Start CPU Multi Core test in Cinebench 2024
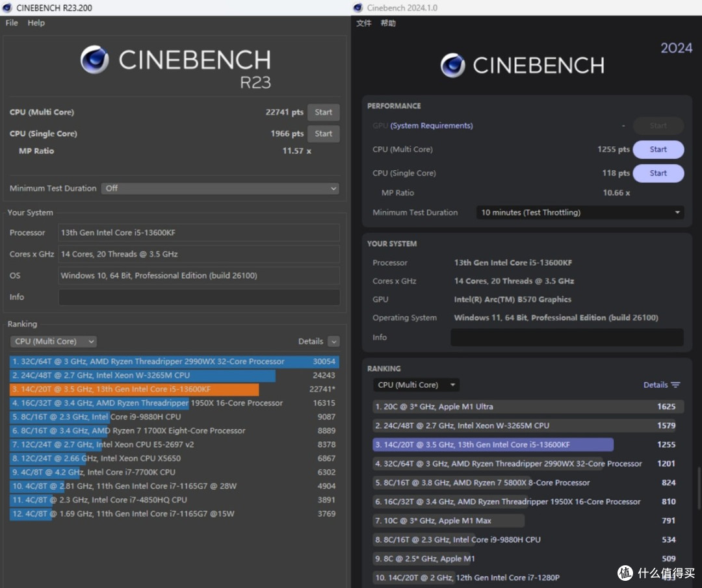This screenshot has width=702, height=588. pos(658,149)
